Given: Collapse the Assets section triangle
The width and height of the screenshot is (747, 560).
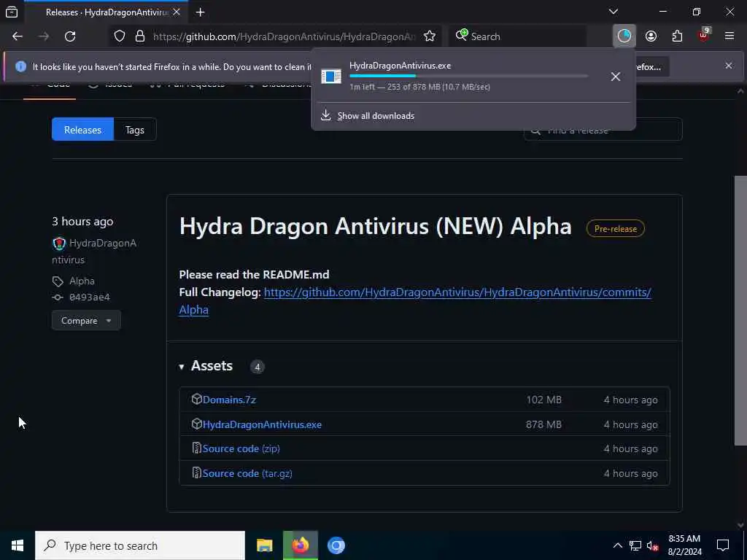Looking at the screenshot, I should click(x=182, y=367).
